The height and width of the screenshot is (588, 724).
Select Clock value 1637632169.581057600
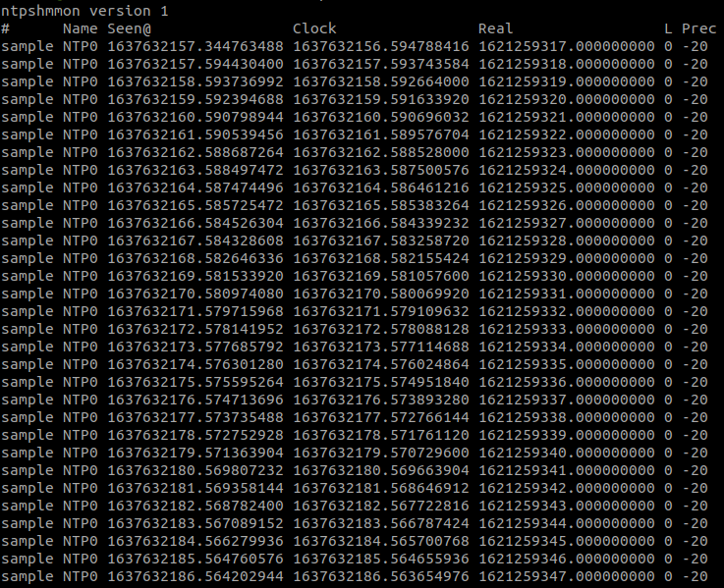pos(381,276)
